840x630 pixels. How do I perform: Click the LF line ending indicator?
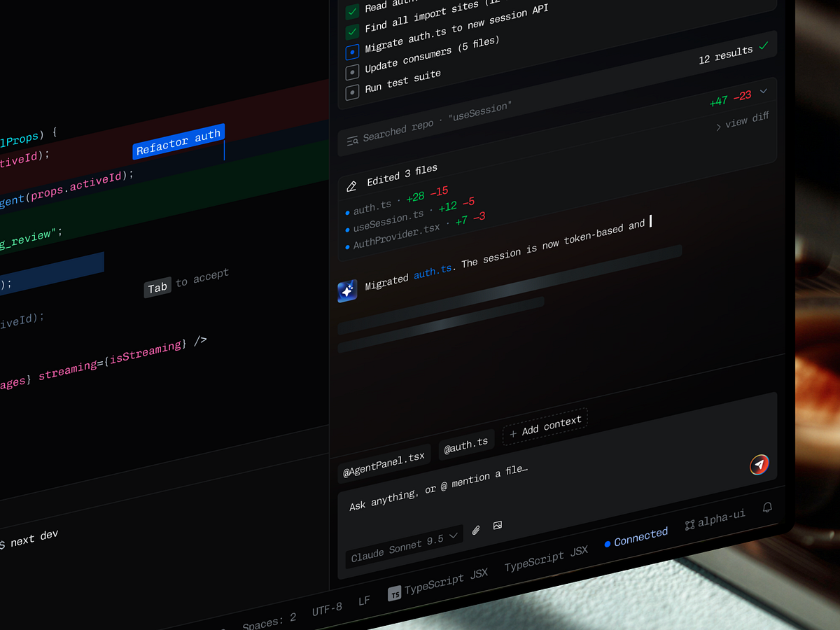click(364, 601)
